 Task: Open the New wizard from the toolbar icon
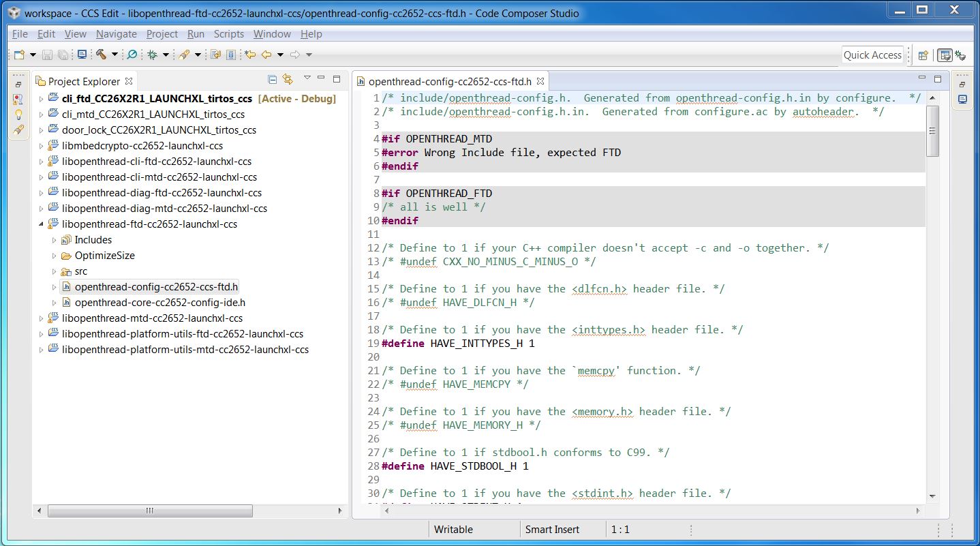click(x=20, y=55)
